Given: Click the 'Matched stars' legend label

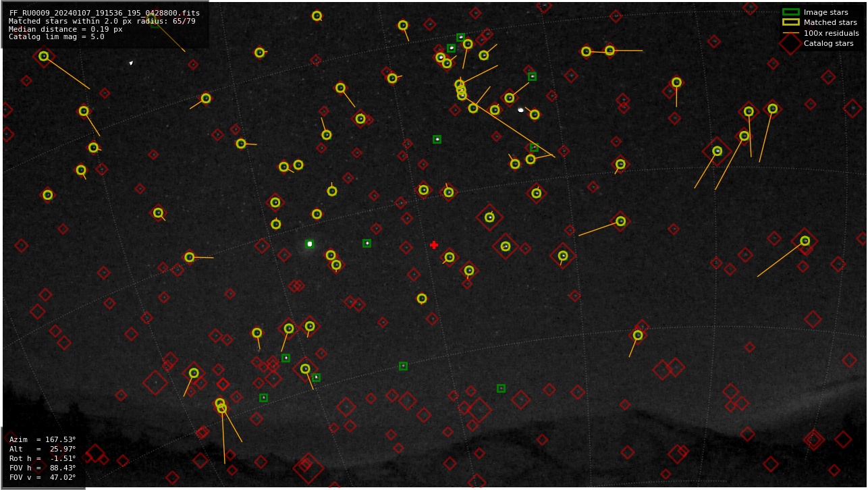Looking at the screenshot, I should (830, 22).
